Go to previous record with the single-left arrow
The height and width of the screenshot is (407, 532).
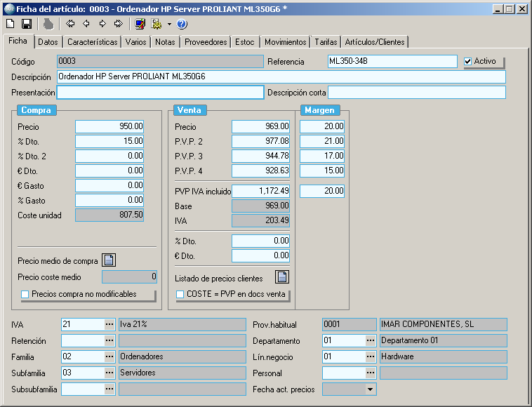[86, 23]
